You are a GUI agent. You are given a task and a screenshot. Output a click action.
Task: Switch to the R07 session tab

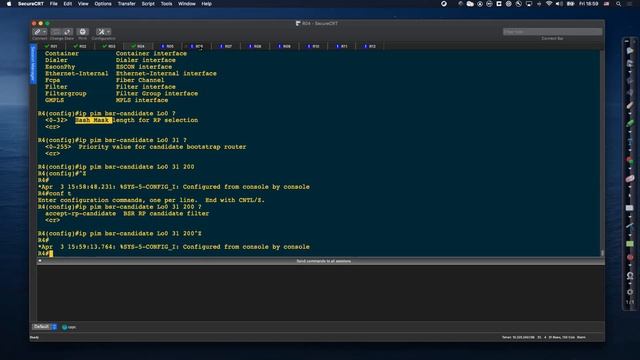coord(226,46)
